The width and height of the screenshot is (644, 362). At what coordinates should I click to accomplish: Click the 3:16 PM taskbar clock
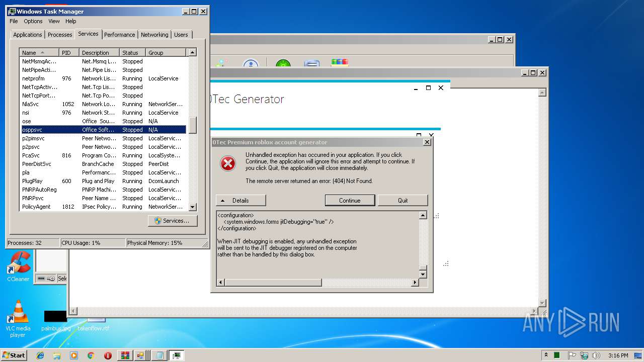[x=618, y=355]
